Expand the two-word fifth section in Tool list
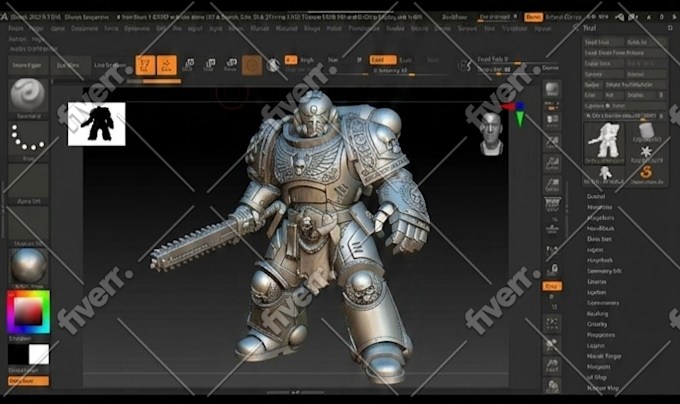 coord(599,239)
